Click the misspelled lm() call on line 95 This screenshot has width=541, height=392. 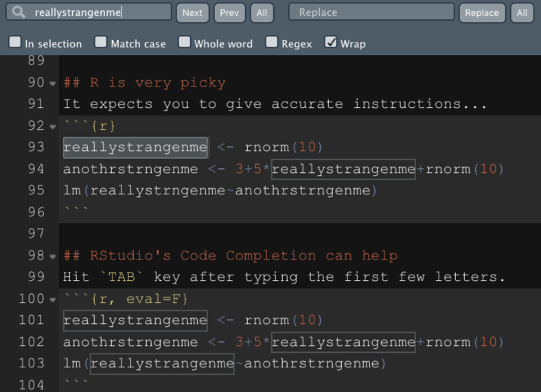220,190
